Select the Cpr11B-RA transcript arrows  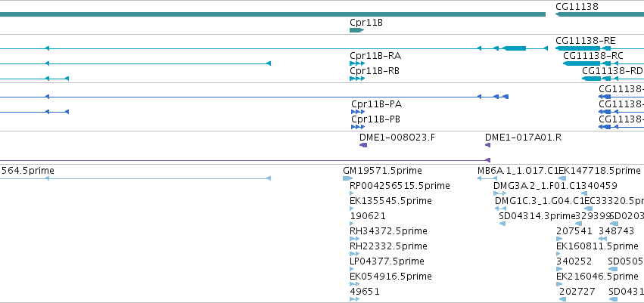click(357, 63)
